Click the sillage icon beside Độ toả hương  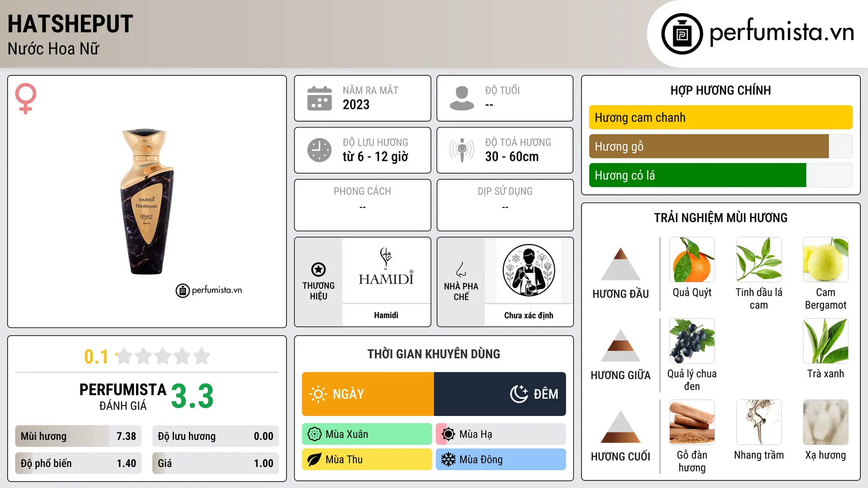(462, 150)
